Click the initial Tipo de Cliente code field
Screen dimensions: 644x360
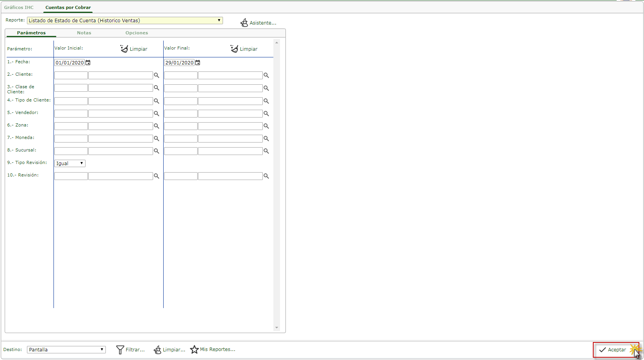[x=71, y=101]
